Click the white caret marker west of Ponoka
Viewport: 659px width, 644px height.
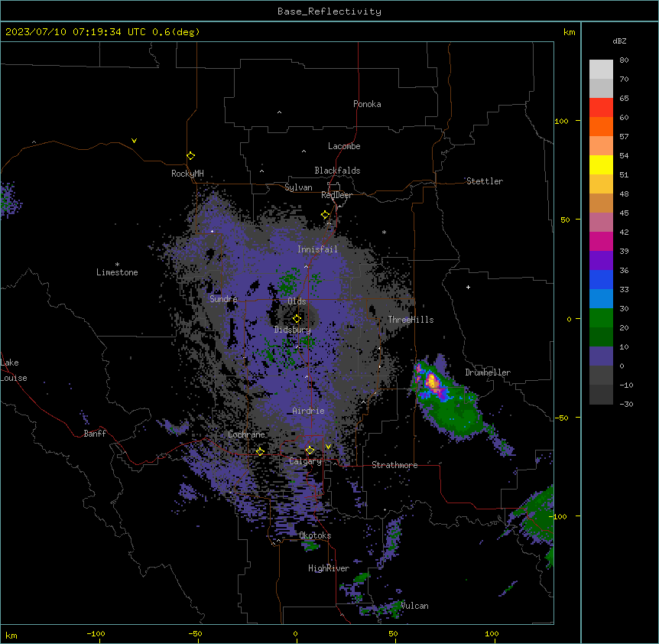click(x=279, y=112)
